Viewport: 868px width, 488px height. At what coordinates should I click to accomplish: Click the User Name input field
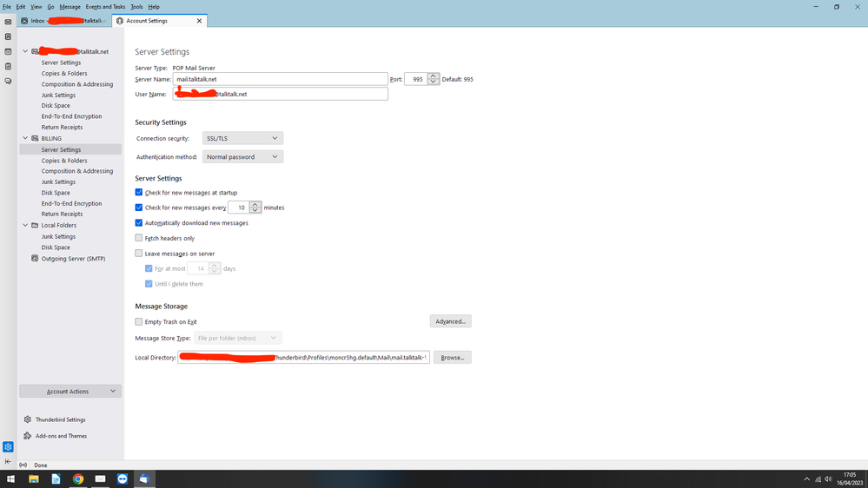click(280, 94)
